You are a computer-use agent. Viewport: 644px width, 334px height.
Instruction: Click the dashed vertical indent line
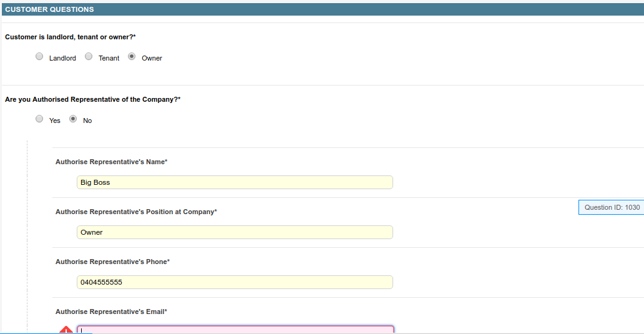pos(27,237)
